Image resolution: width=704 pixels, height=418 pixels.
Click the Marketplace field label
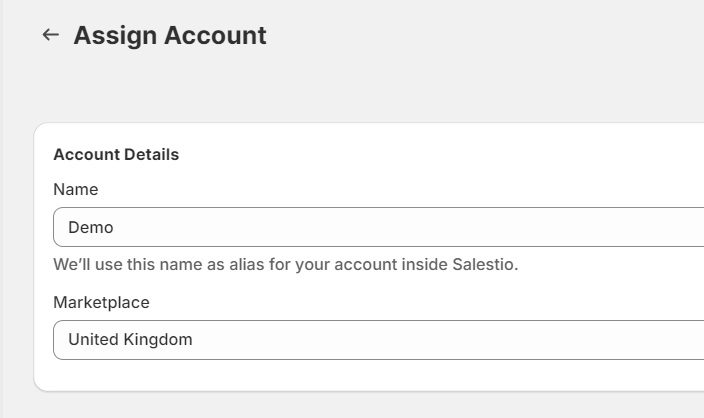[101, 303]
